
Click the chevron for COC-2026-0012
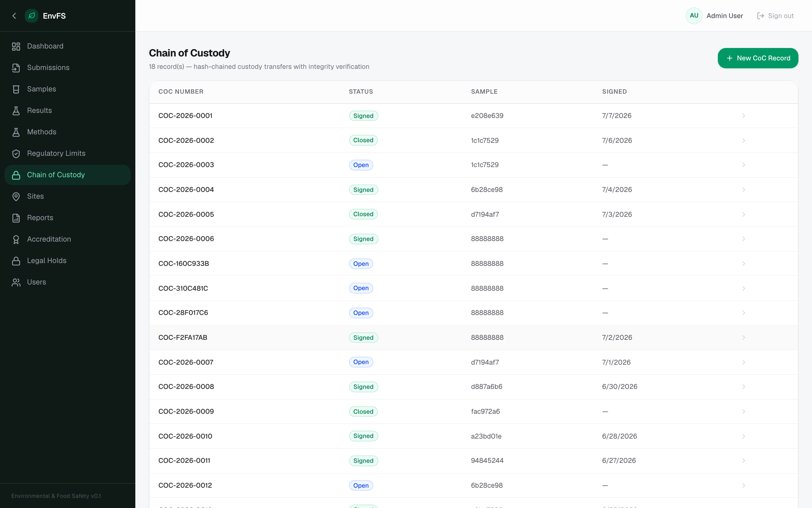click(x=743, y=485)
